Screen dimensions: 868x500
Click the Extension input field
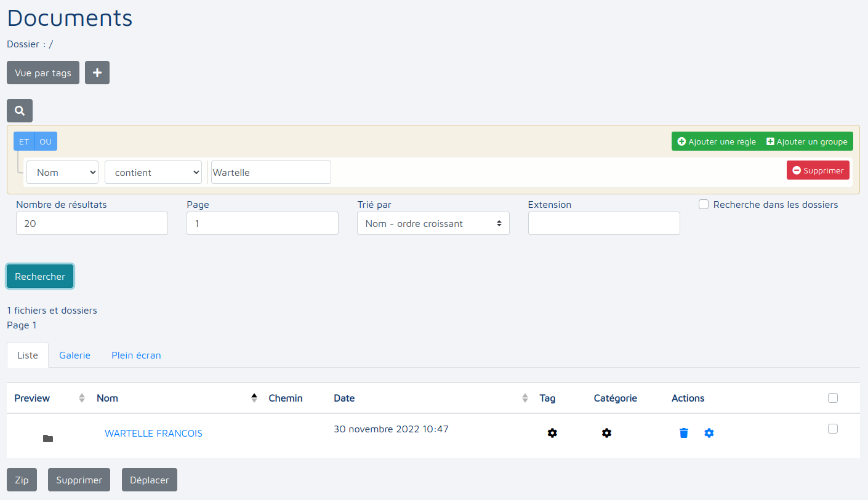pyautogui.click(x=603, y=224)
